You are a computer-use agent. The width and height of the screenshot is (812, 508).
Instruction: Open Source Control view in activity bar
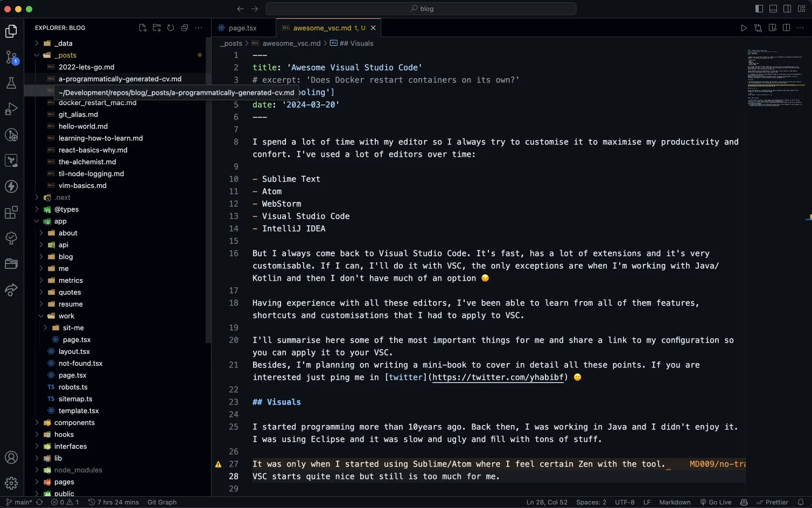[x=11, y=57]
